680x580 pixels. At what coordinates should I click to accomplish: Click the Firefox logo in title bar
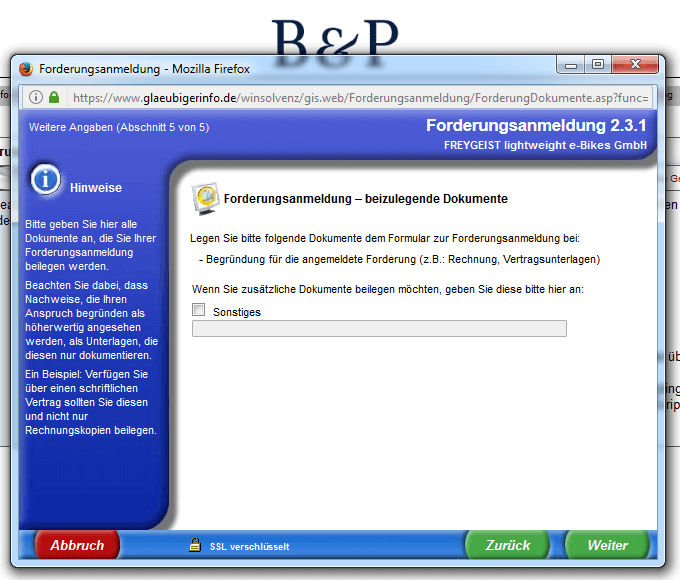tap(26, 69)
